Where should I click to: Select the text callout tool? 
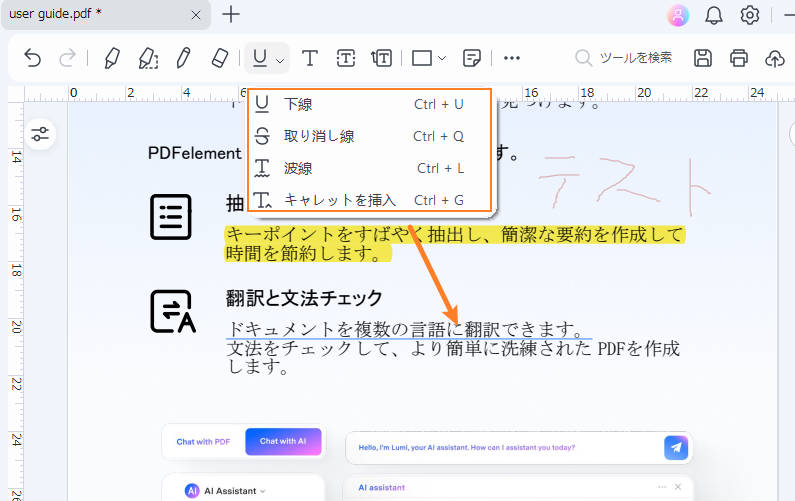point(381,58)
